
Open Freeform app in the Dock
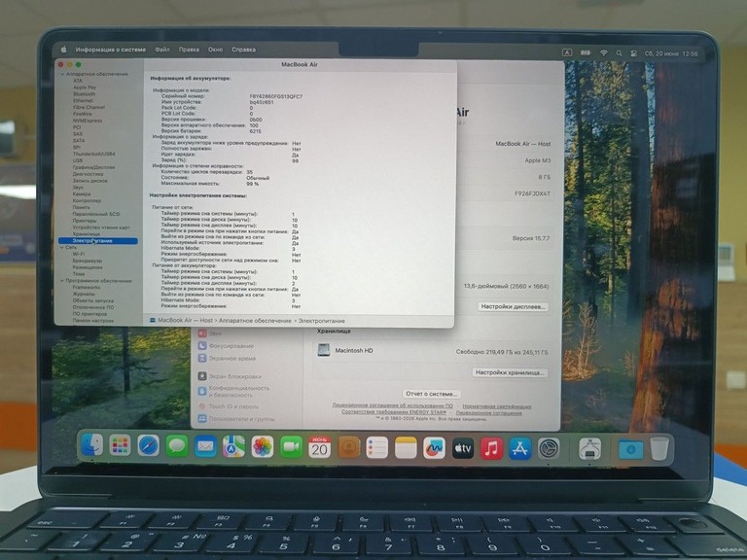434,448
